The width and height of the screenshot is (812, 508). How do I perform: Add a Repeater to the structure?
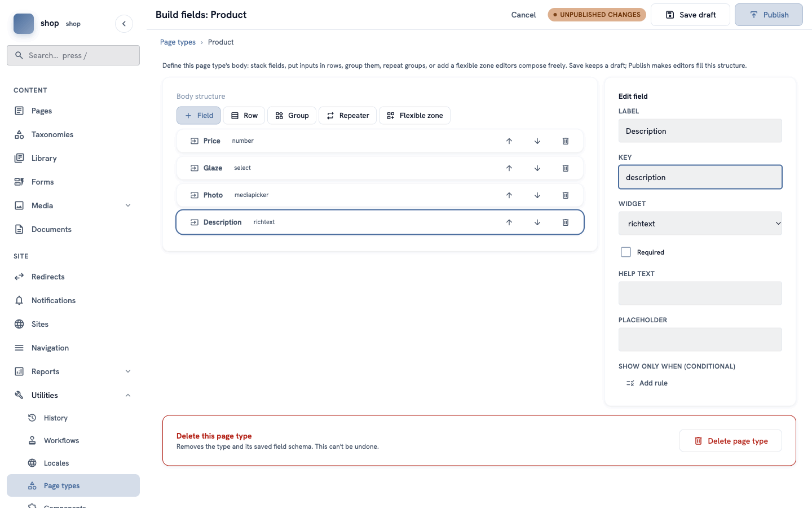347,116
